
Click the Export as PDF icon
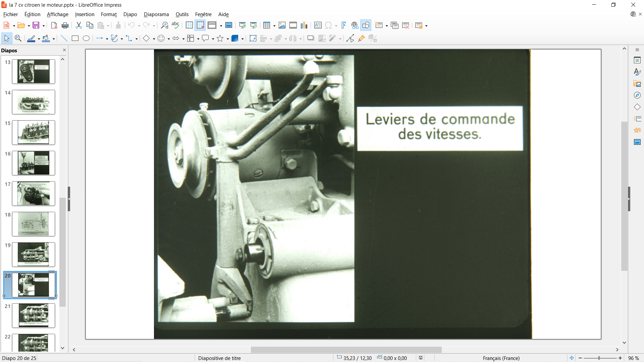coord(54,25)
